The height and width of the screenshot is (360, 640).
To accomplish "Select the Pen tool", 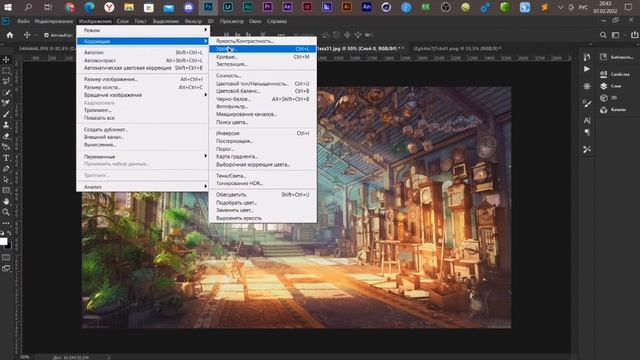I will click(x=6, y=169).
